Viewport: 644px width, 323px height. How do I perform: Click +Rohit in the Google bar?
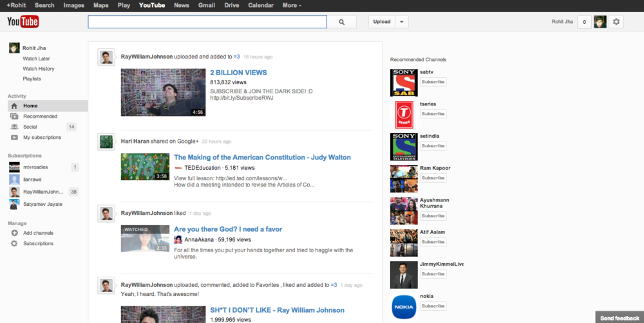pos(17,5)
